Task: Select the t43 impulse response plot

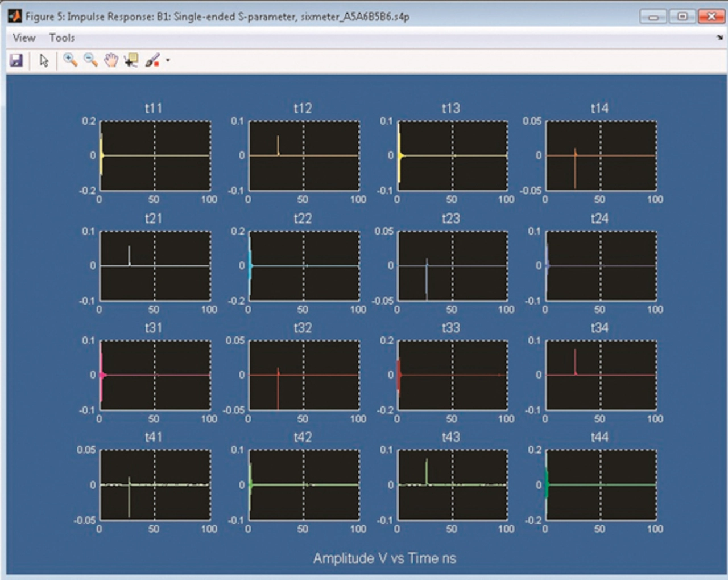Action: 453,485
